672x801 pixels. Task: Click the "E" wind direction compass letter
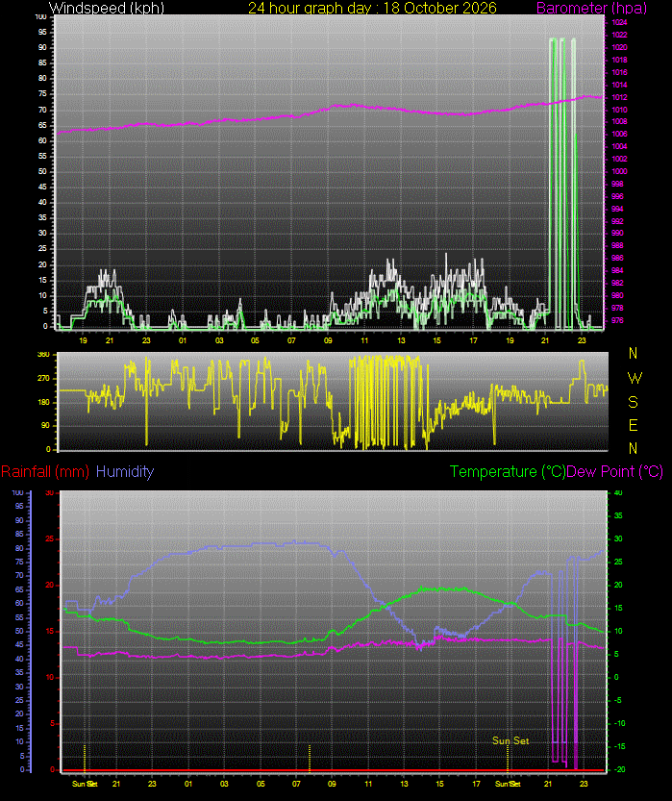point(634,425)
